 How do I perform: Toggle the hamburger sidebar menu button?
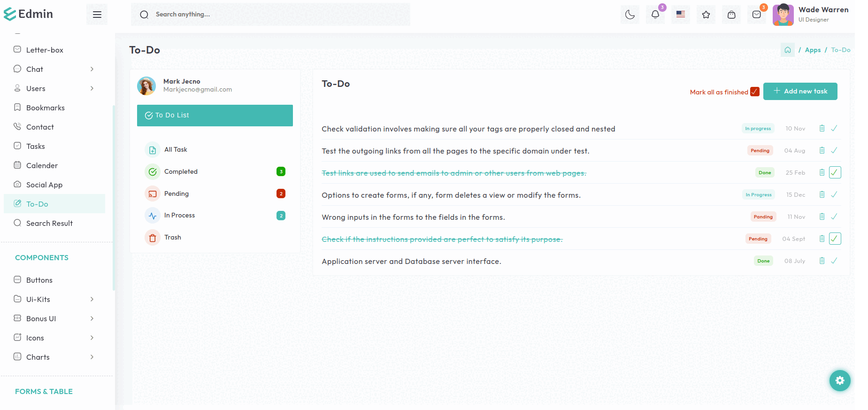point(97,15)
